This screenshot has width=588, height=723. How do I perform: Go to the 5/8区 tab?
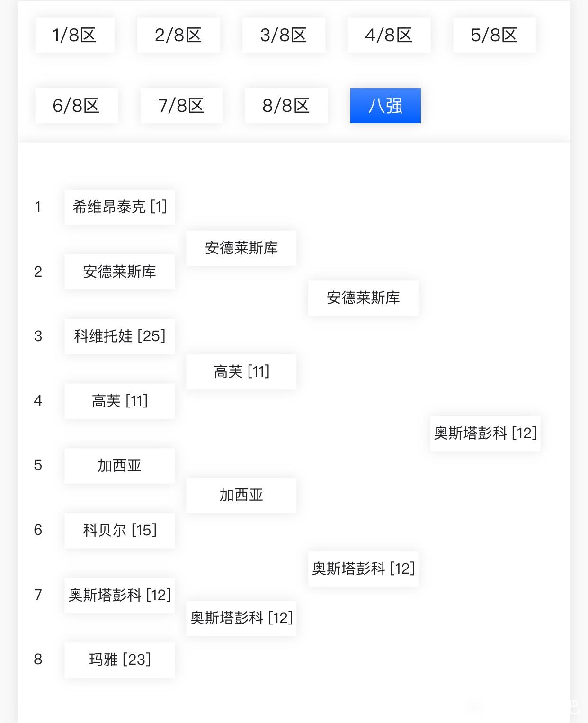(x=494, y=35)
